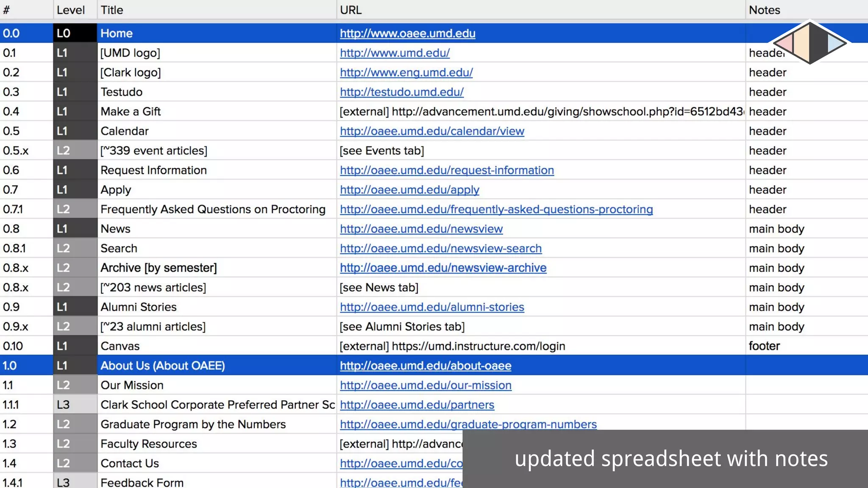
Task: Follow the oaee.umd.edu/apply link
Action: tap(409, 190)
